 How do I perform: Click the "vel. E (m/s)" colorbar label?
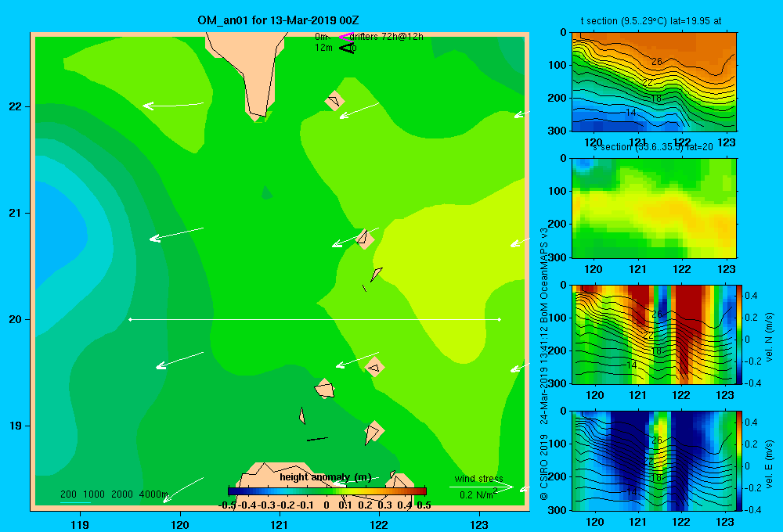770,464
